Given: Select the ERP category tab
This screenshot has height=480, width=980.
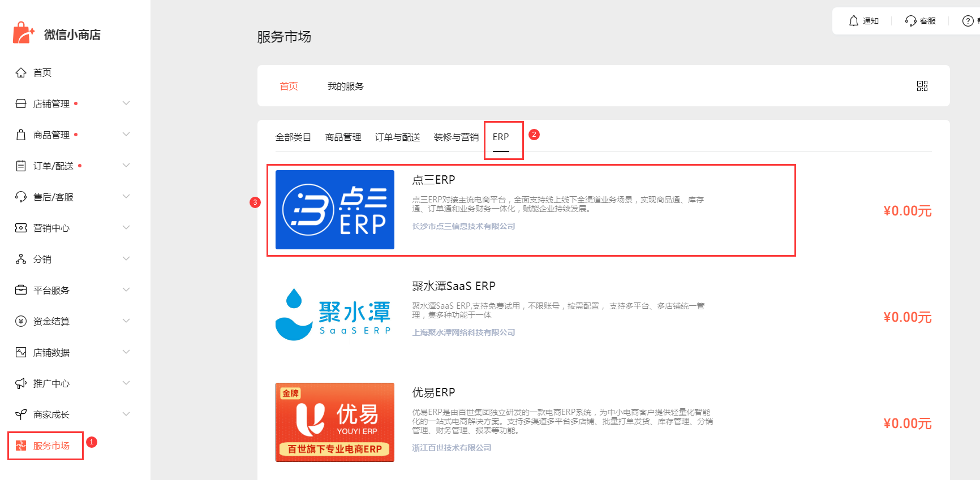Looking at the screenshot, I should pos(501,137).
